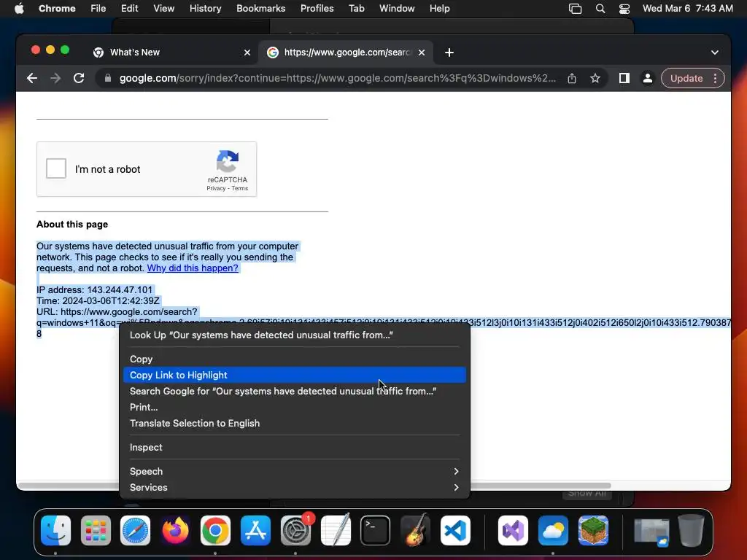Open Spotlight search in menu bar
The height and width of the screenshot is (560, 747).
coord(600,8)
